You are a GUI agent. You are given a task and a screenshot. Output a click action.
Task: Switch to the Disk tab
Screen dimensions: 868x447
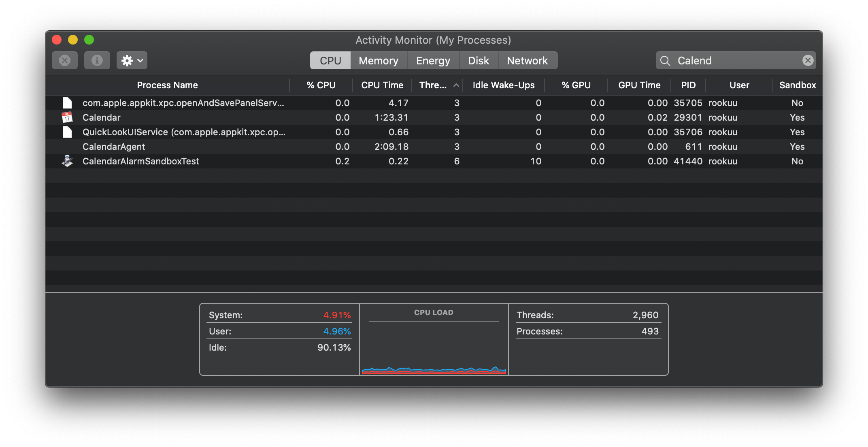point(479,60)
